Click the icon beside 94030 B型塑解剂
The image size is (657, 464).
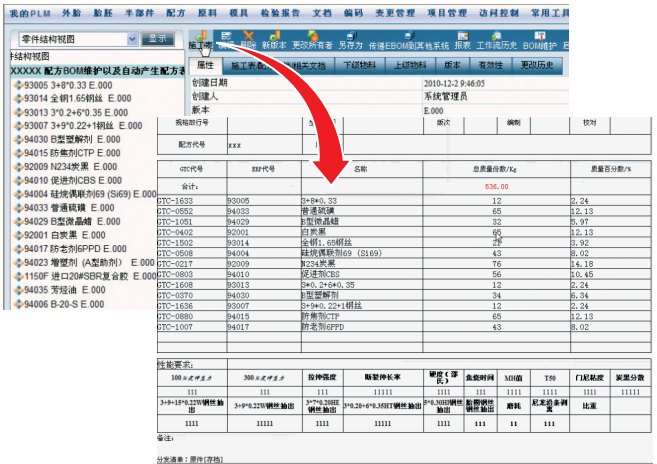18,140
